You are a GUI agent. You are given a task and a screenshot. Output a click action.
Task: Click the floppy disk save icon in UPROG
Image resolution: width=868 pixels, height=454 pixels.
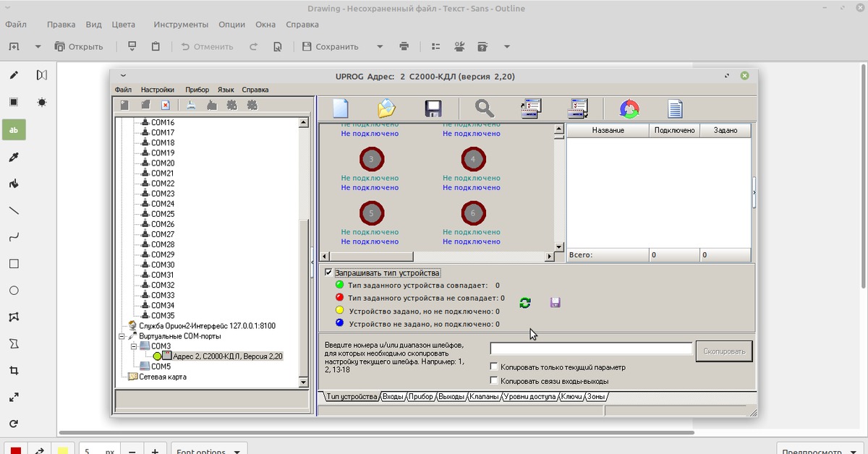(433, 109)
